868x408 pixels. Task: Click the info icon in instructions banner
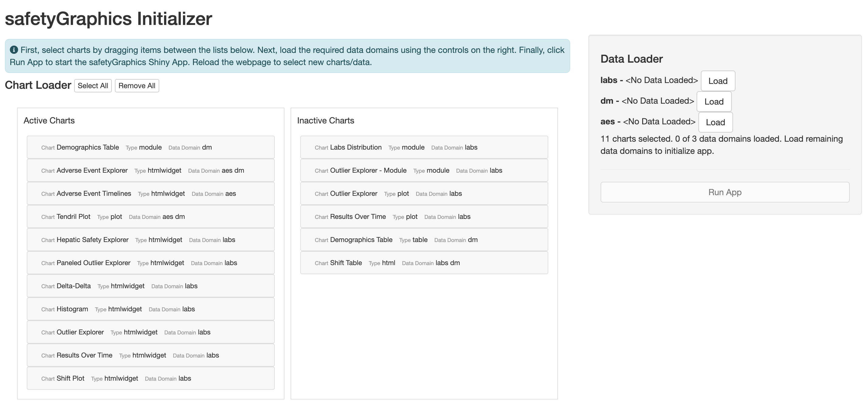pos(14,50)
